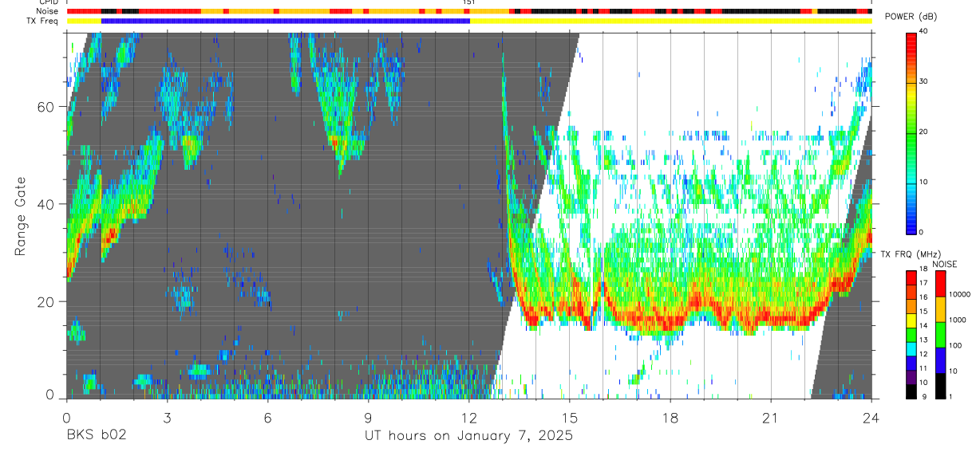Image resolution: width=980 pixels, height=452 pixels.
Task: Click the blue segment of TX Freq bar
Action: pos(285,21)
